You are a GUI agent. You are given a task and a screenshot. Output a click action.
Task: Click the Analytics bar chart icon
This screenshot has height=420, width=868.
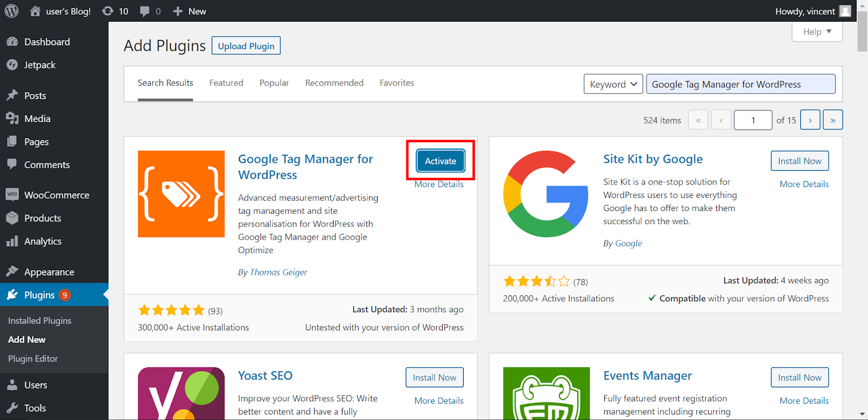tap(12, 241)
